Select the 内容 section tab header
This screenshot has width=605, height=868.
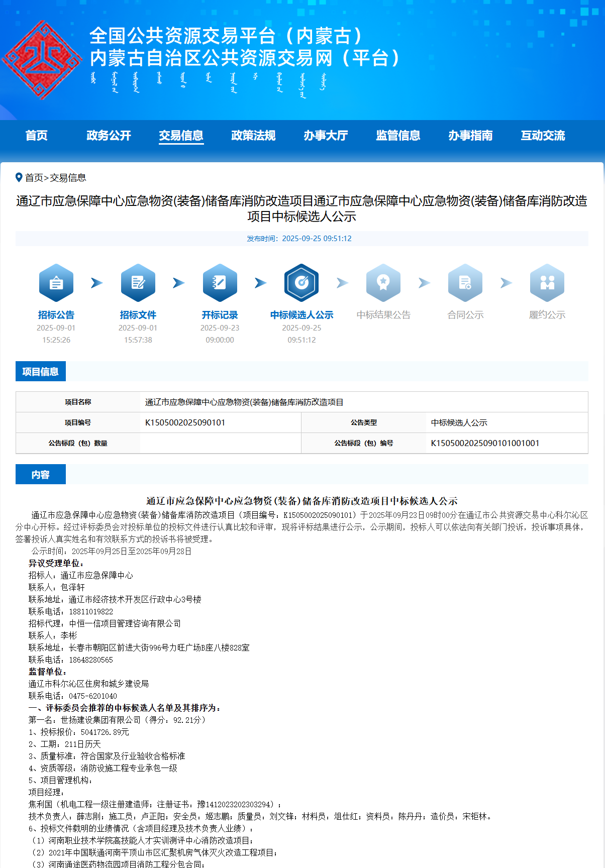coord(41,475)
